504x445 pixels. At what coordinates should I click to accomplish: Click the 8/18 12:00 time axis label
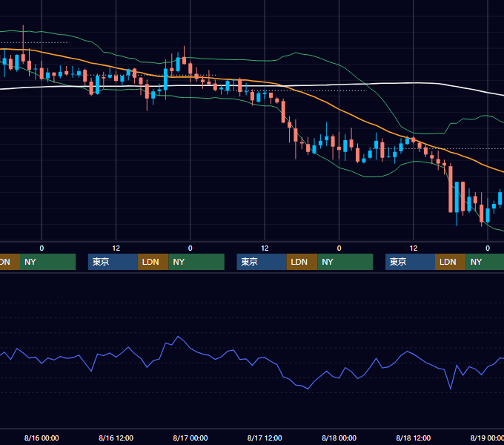[414, 438]
